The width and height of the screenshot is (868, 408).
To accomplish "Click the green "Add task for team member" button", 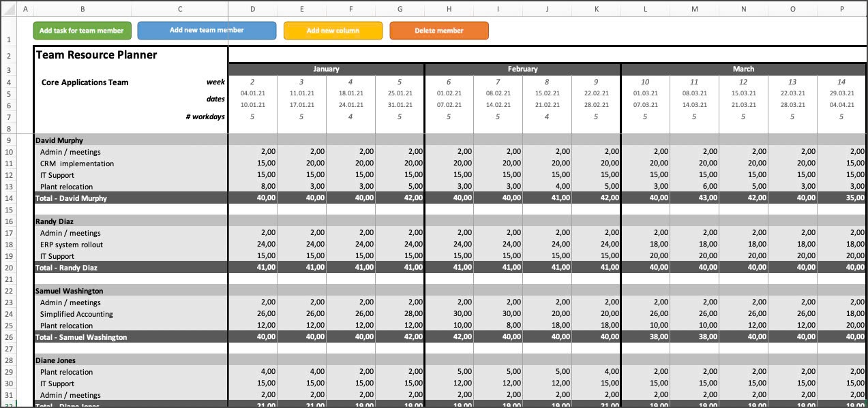I will (x=82, y=30).
